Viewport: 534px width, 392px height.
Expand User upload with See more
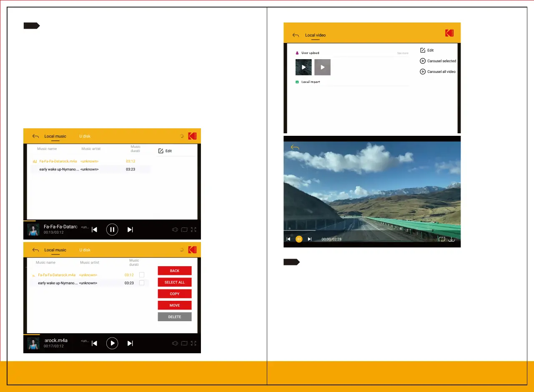402,53
